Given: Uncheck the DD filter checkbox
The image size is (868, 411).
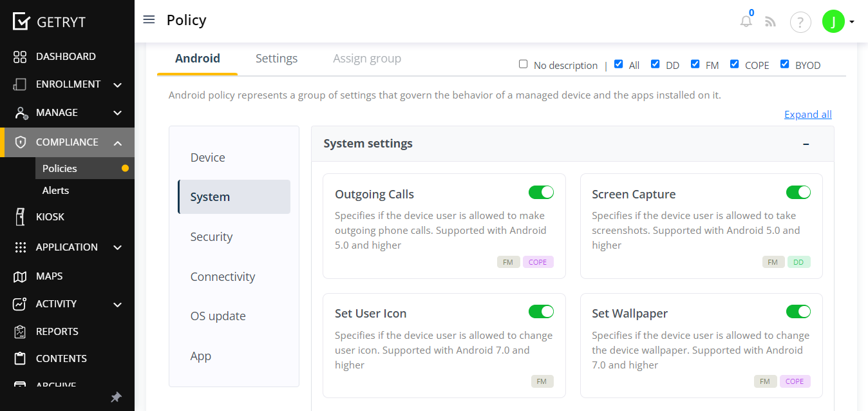Looking at the screenshot, I should click(x=655, y=64).
